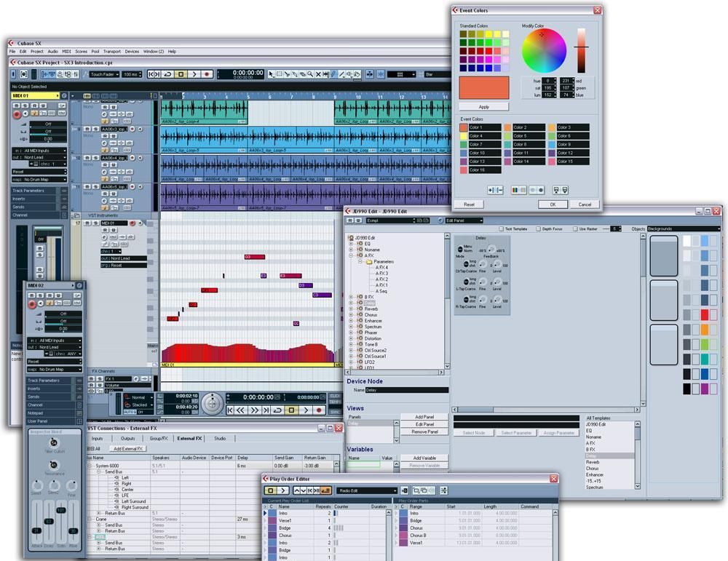Click the red swatch in Backgrounds palette

(x=704, y=314)
